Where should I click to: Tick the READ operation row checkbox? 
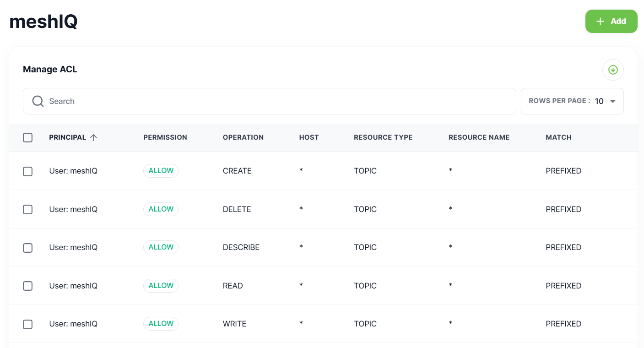28,286
